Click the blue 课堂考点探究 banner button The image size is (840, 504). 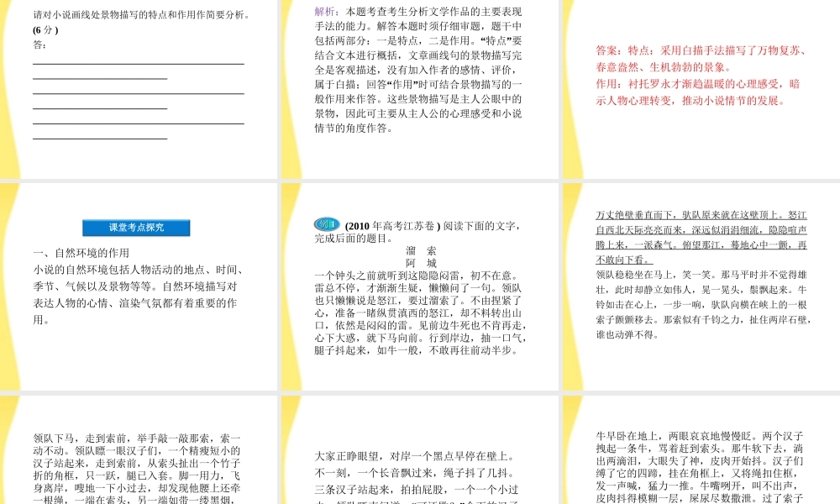click(136, 227)
